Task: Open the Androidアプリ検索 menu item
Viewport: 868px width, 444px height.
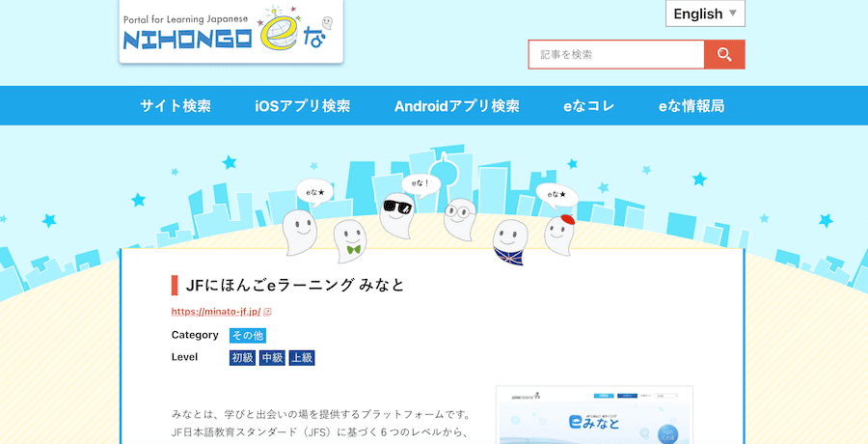Action: pyautogui.click(x=457, y=106)
